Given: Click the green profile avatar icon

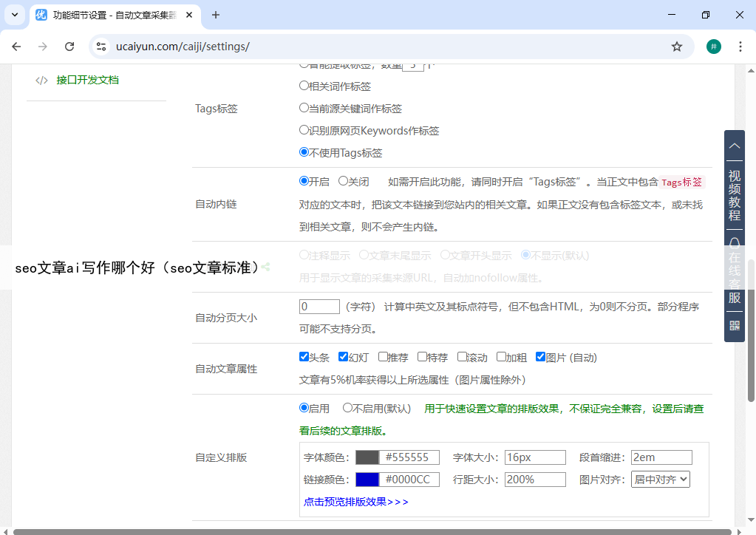Looking at the screenshot, I should tap(713, 47).
